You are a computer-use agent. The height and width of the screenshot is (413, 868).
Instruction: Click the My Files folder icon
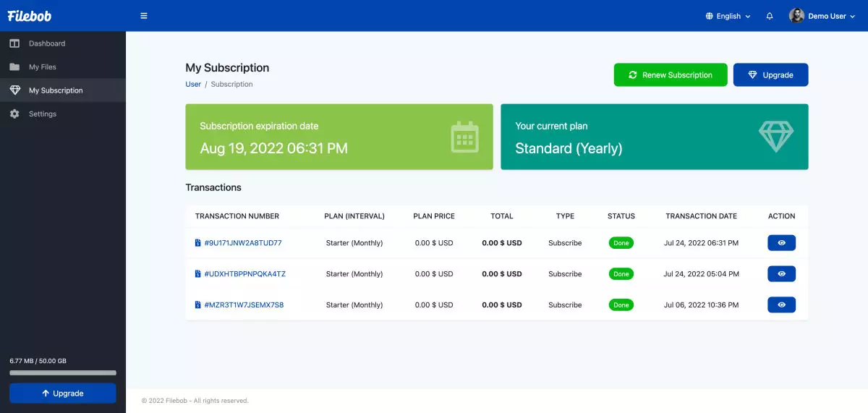click(x=14, y=67)
